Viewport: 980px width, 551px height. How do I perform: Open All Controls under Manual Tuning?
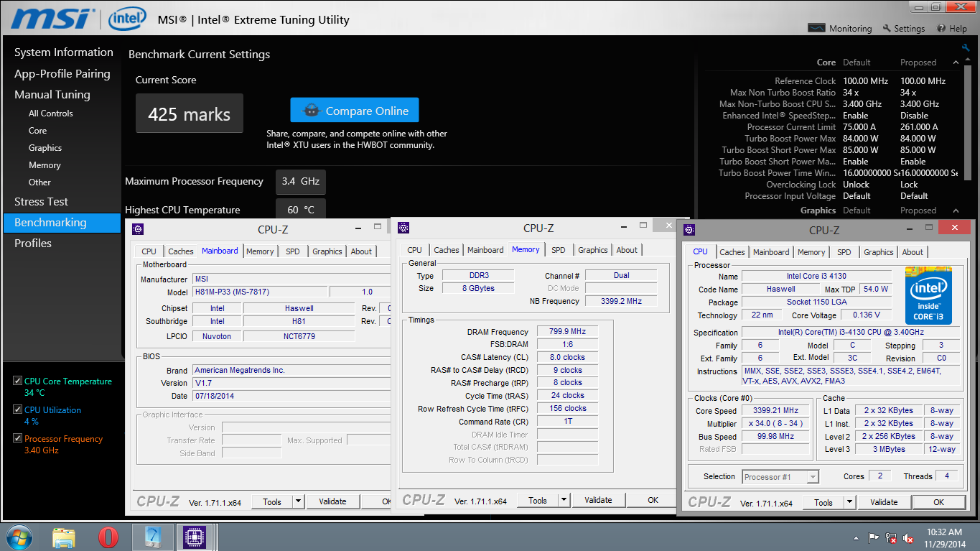tap(50, 114)
